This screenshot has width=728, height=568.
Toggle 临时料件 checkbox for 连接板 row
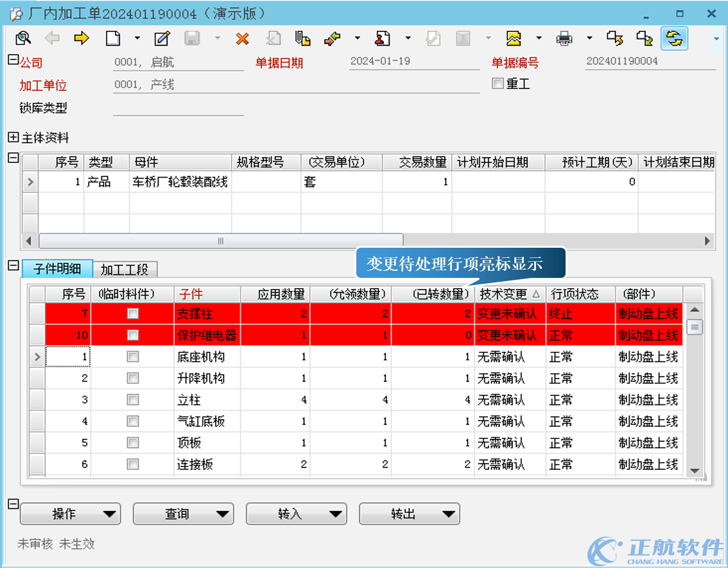coord(133,464)
